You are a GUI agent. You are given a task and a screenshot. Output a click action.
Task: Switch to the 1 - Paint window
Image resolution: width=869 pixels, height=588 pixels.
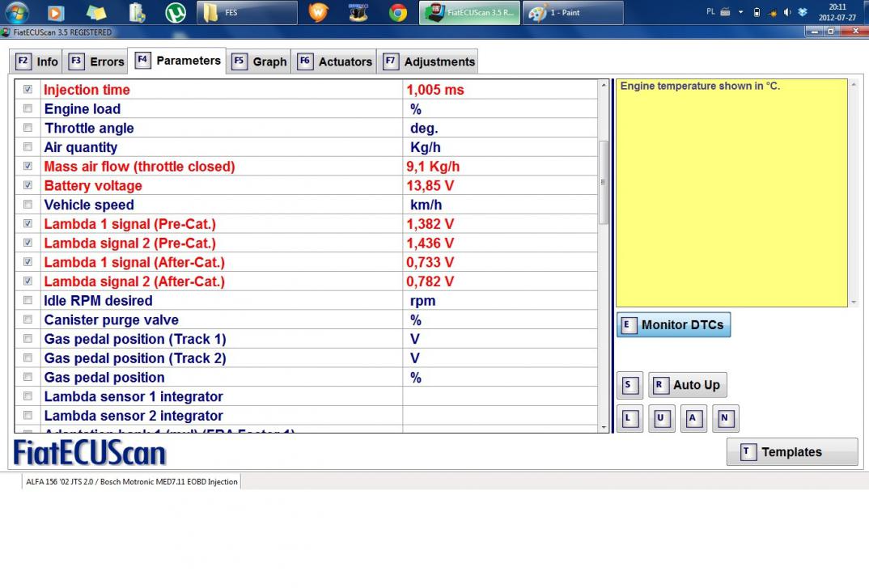pyautogui.click(x=573, y=12)
